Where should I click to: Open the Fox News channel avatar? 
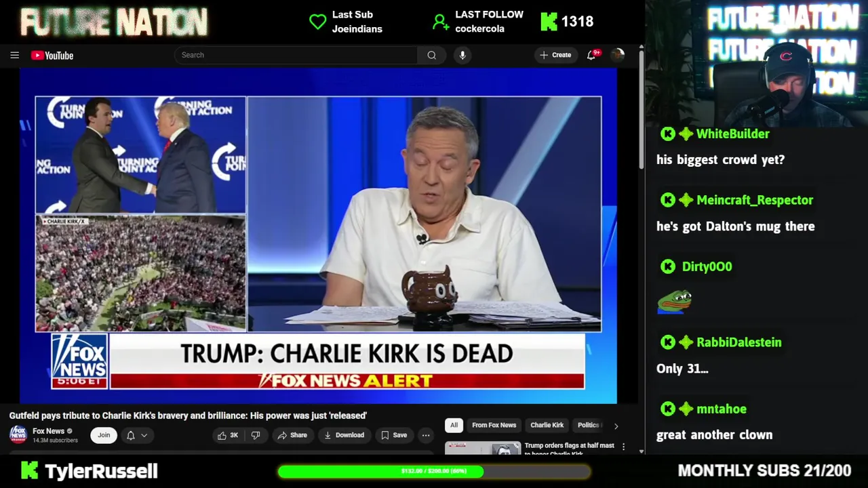click(18, 434)
